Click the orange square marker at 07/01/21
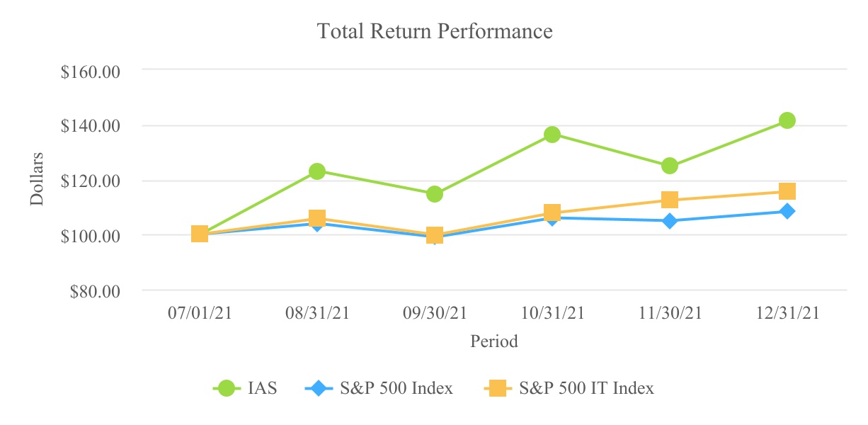The height and width of the screenshot is (425, 868). [x=200, y=234]
